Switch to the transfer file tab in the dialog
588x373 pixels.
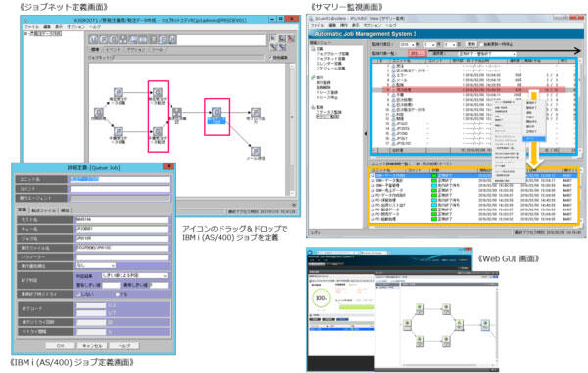(x=43, y=210)
